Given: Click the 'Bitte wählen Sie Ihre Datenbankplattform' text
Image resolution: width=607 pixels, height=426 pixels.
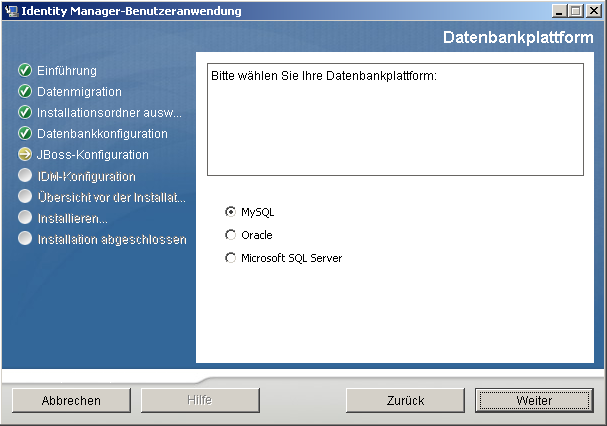Looking at the screenshot, I should [x=324, y=76].
